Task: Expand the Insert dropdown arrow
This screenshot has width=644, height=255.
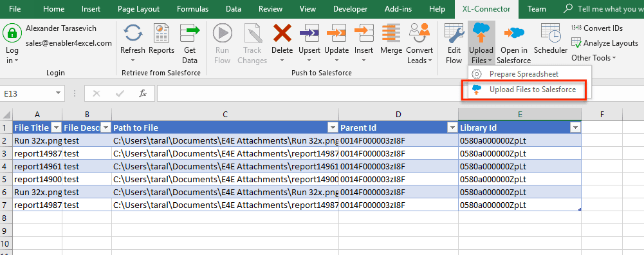Action: pos(363,61)
